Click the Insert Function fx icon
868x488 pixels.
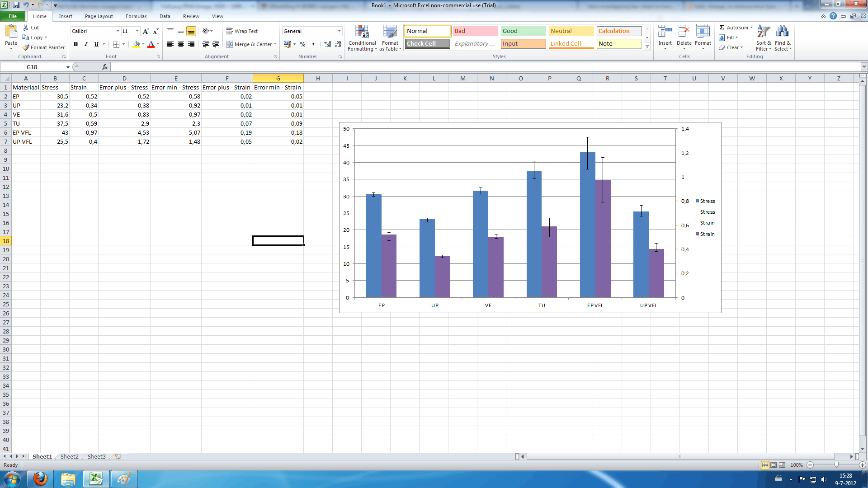point(105,67)
